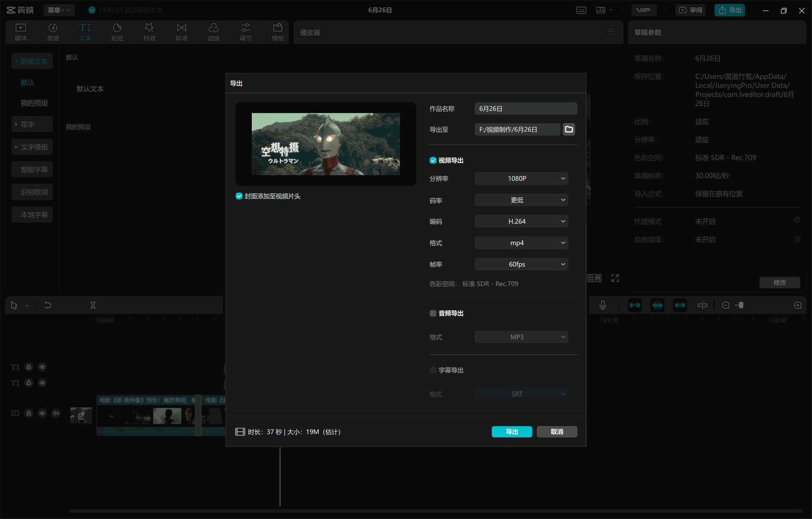Click the top-right 导出 export button
This screenshot has height=519, width=812.
coord(730,10)
